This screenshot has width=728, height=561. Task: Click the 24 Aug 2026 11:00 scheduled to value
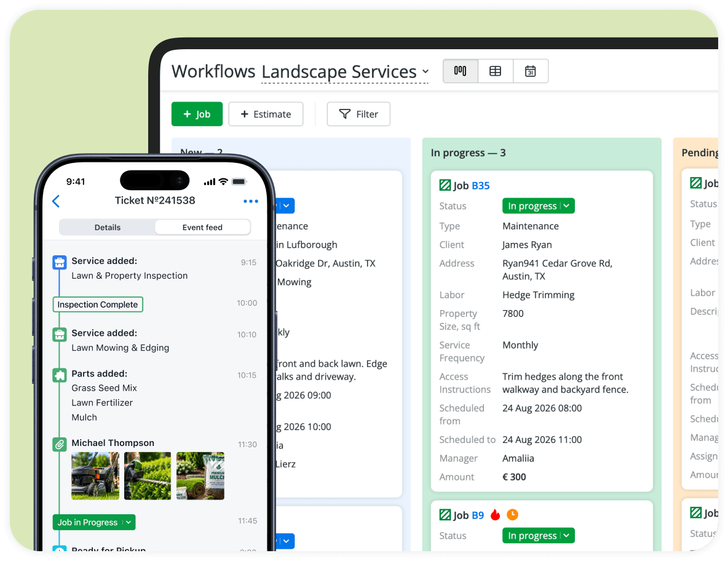(542, 440)
